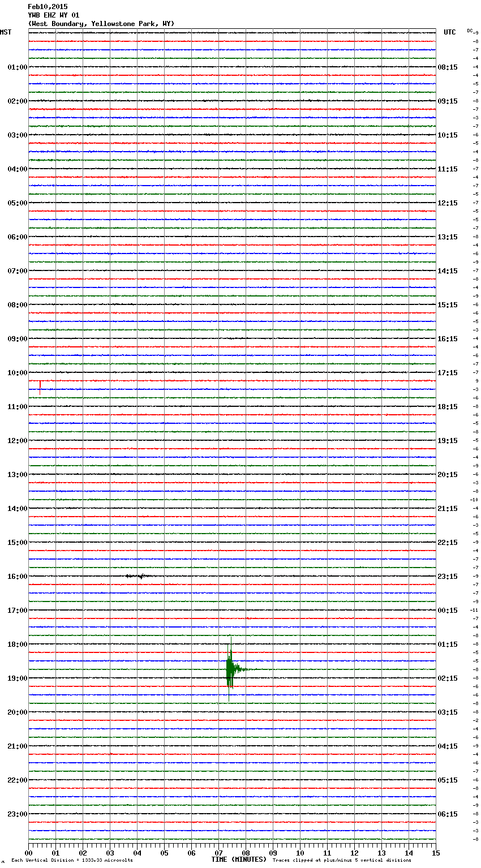Image resolution: width=481 pixels, height=868 pixels.
Task: Pick the '10:15' UTC time label
Action: (x=448, y=135)
